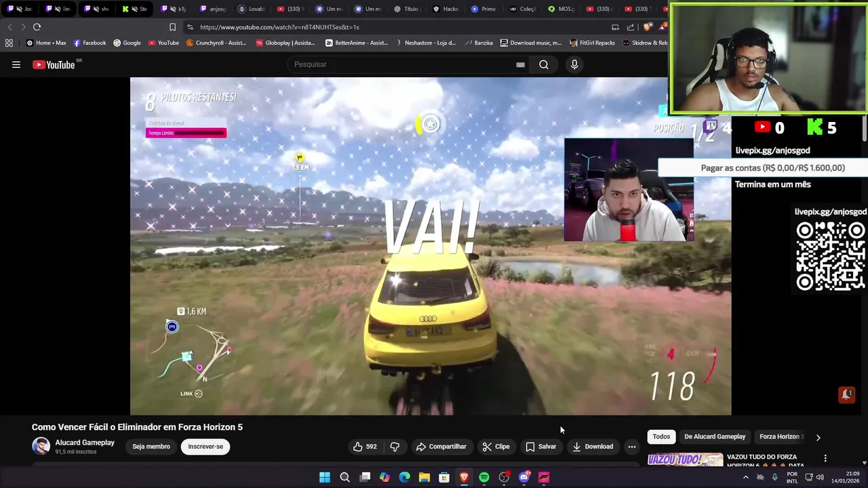The height and width of the screenshot is (488, 868).
Task: Like the video with thumbs up
Action: click(x=365, y=447)
